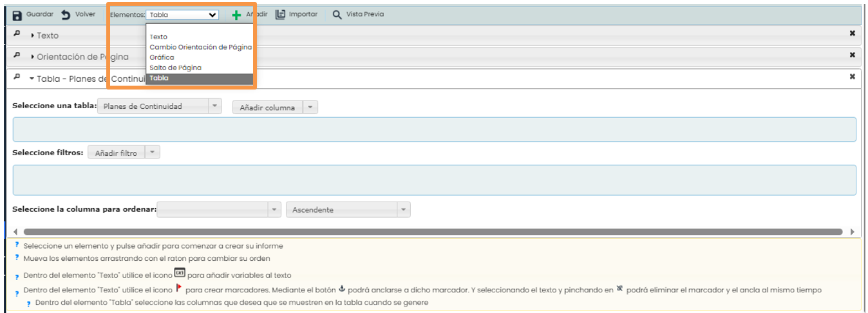868x313 pixels.
Task: Open the Elementos combo box
Action: [182, 15]
